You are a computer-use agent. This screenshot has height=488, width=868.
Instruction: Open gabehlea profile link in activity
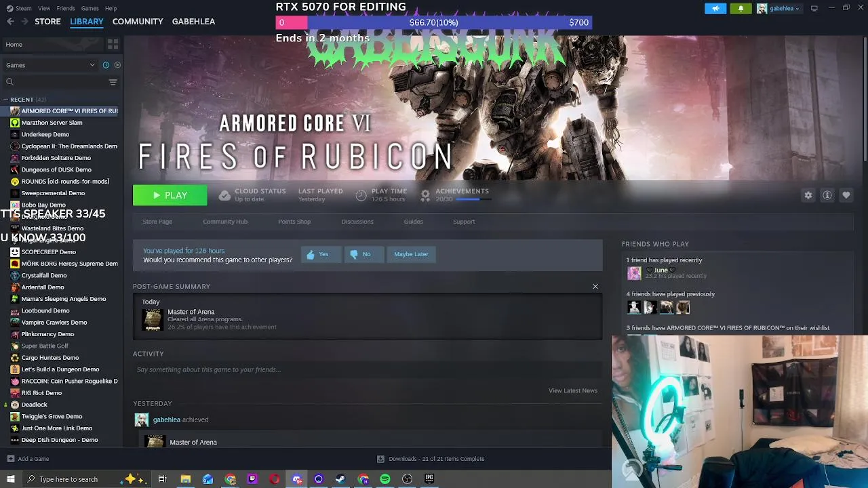(x=166, y=420)
